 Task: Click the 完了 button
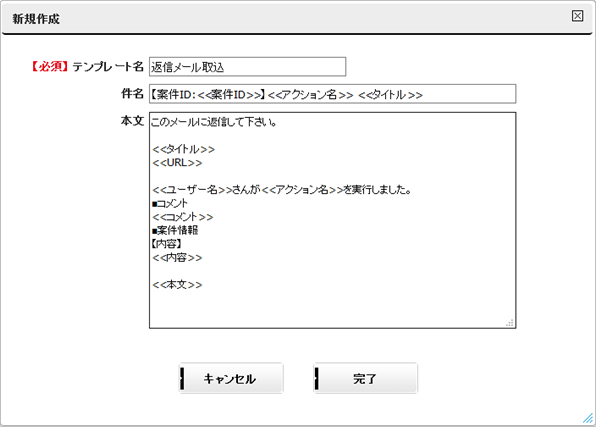365,378
